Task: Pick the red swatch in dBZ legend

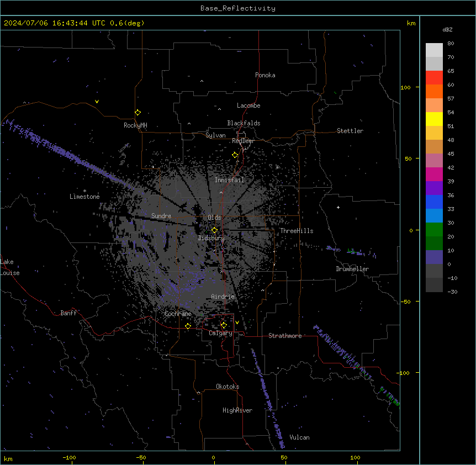Action: tap(434, 78)
